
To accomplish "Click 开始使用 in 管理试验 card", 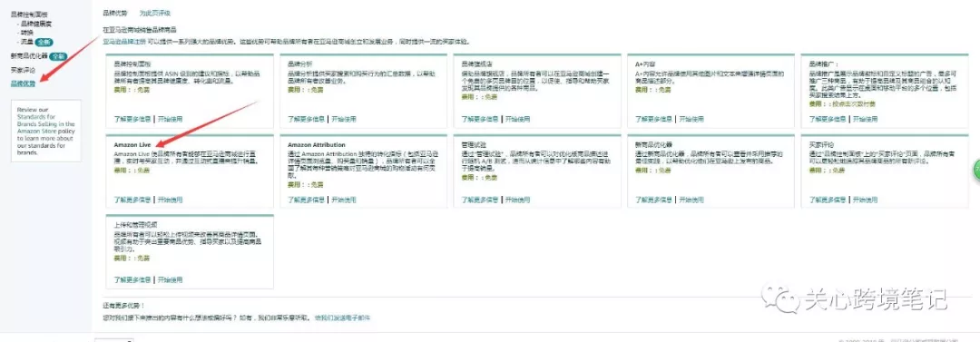I will tap(517, 200).
